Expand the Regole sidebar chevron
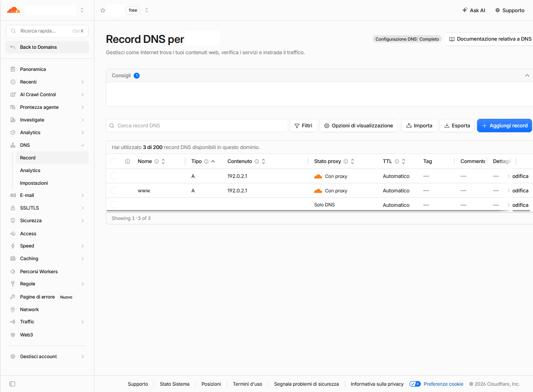The height and width of the screenshot is (392, 533). tap(83, 284)
